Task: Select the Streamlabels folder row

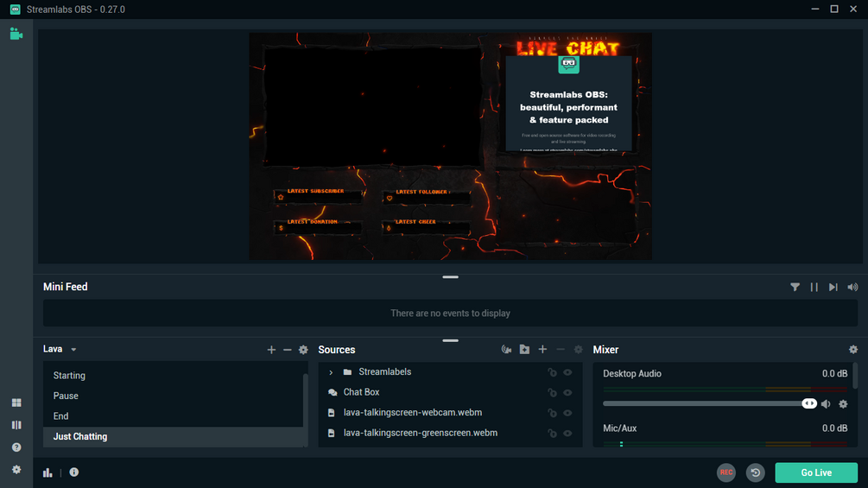Action: (450, 371)
